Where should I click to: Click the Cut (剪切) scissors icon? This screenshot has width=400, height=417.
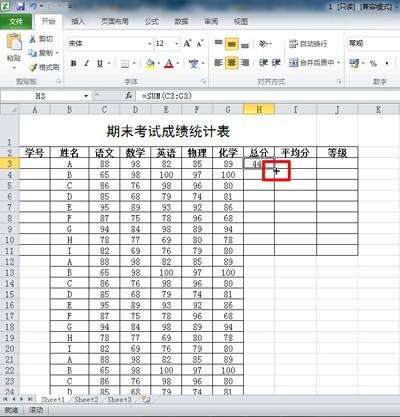(32, 39)
